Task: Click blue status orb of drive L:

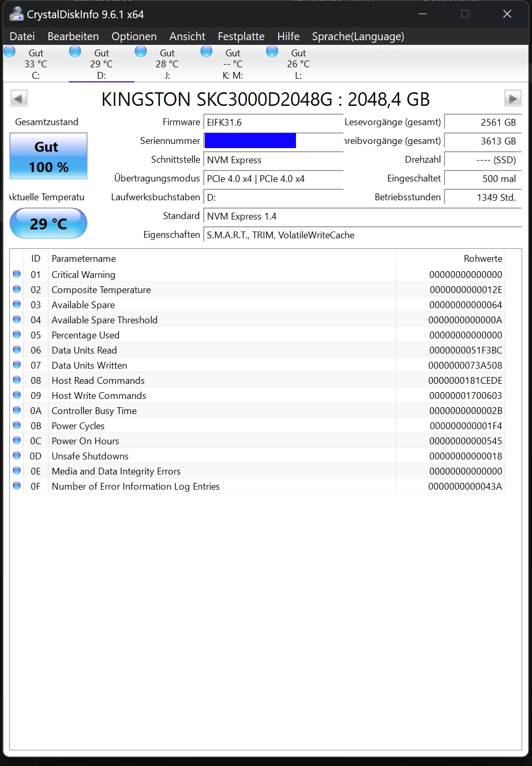Action: point(272,52)
